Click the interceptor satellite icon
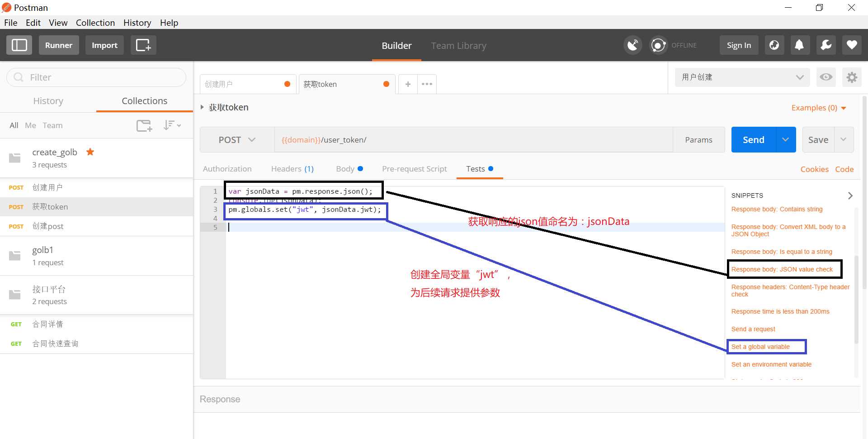 click(x=632, y=45)
